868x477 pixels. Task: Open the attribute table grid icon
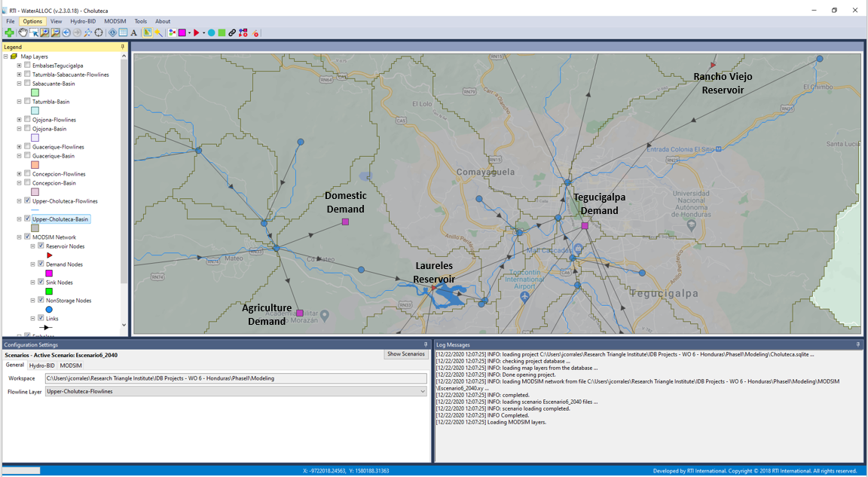click(123, 32)
